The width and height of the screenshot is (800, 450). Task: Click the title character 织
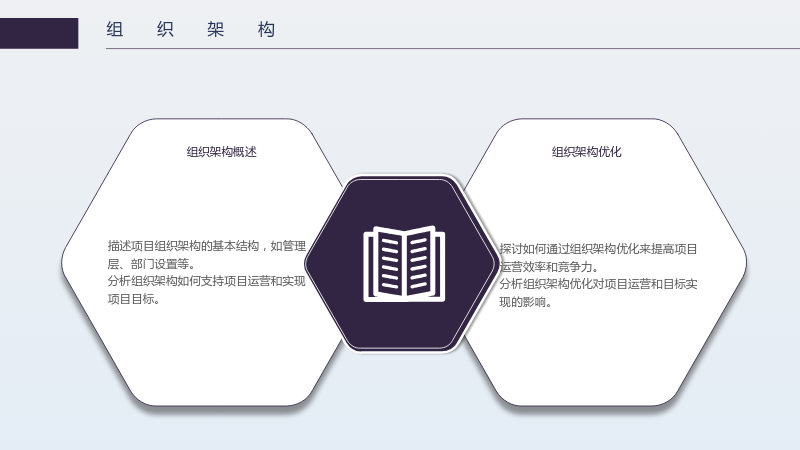coord(165,29)
